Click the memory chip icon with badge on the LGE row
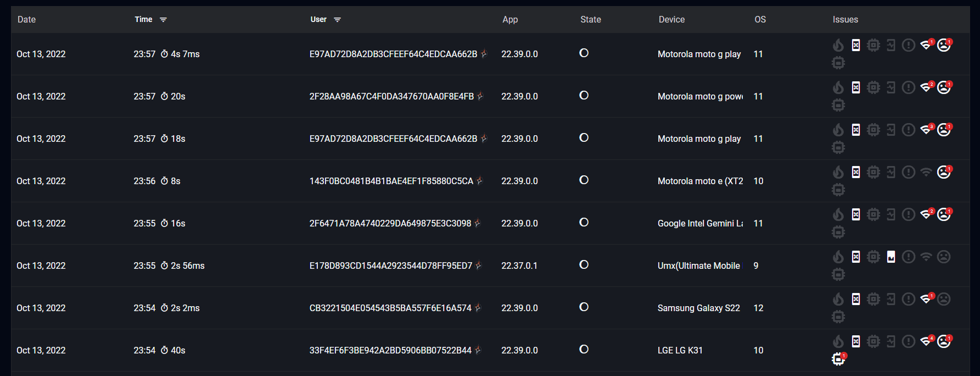 click(839, 359)
